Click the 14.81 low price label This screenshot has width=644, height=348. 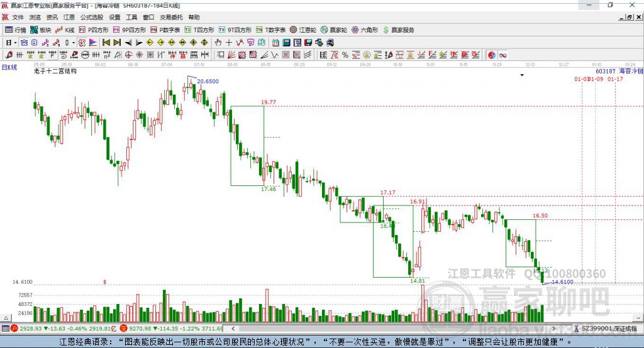point(418,281)
